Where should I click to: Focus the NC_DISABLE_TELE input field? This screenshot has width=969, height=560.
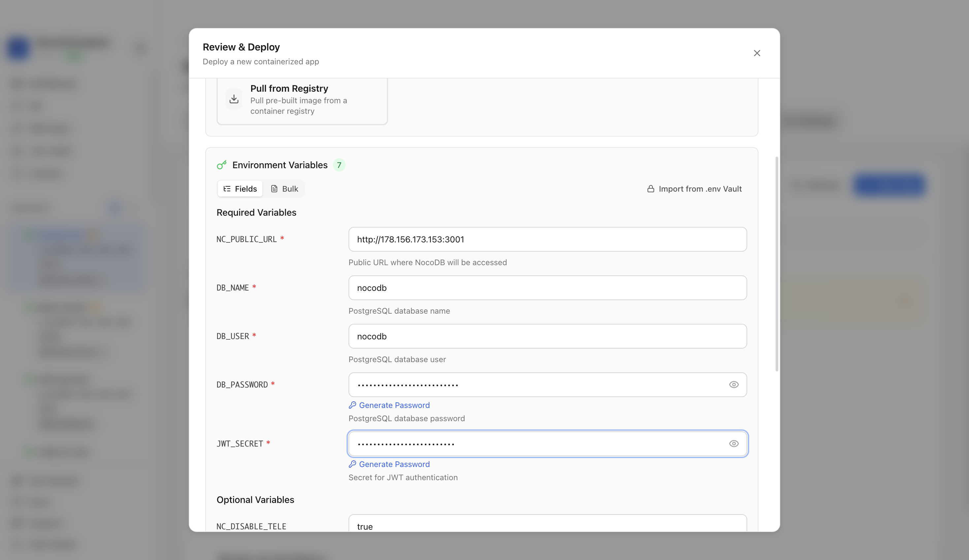[x=548, y=523]
